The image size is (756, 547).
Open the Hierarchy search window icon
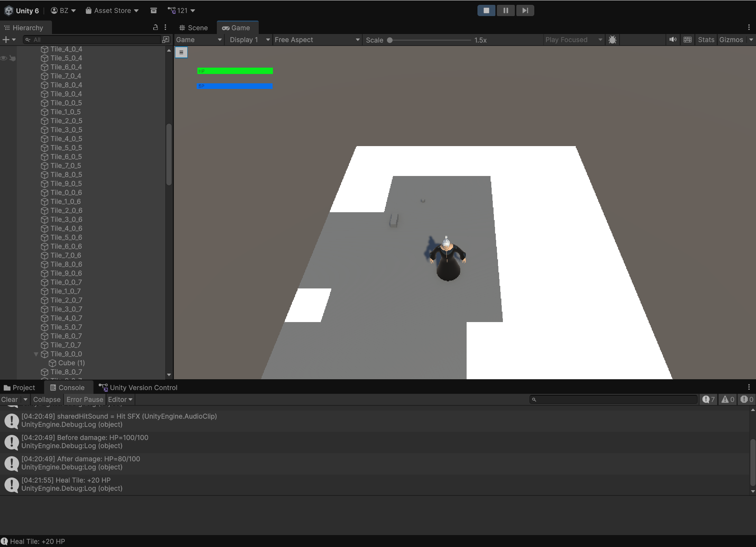tap(166, 40)
